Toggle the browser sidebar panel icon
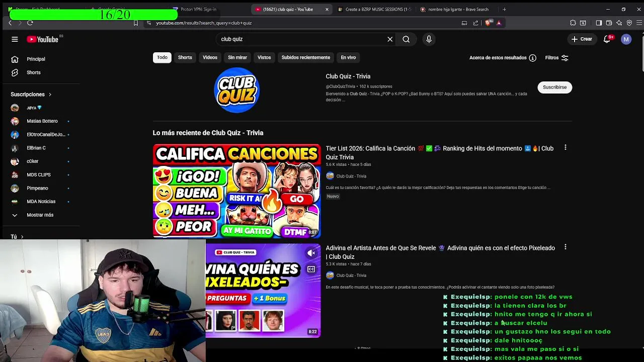This screenshot has width=644, height=362. coord(599,23)
